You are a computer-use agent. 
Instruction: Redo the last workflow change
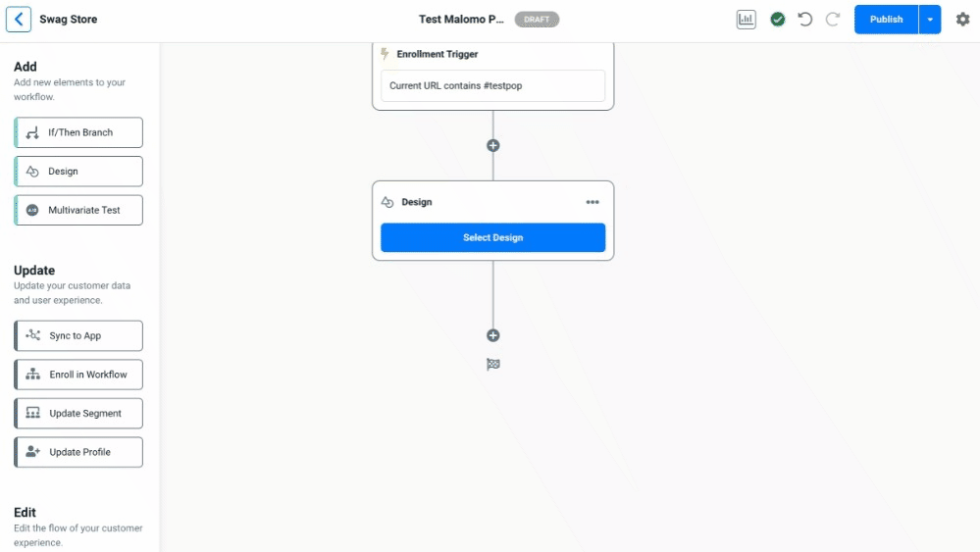pyautogui.click(x=833, y=20)
